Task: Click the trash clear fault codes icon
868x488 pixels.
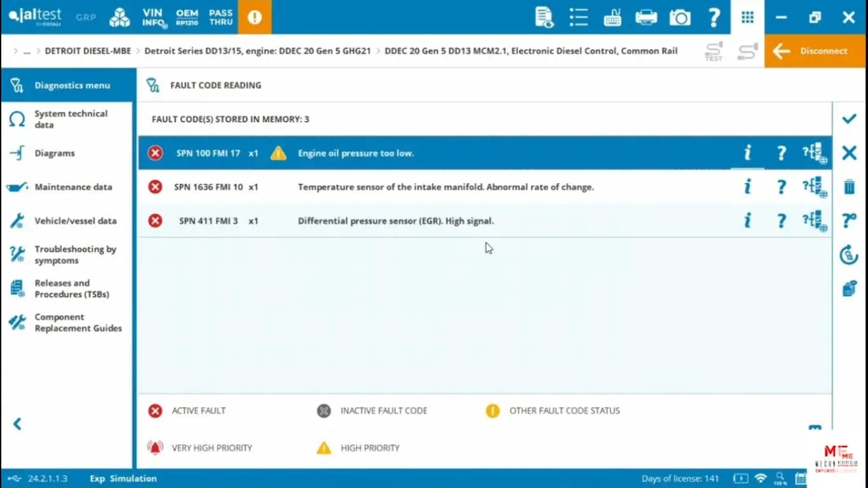Action: (x=849, y=187)
